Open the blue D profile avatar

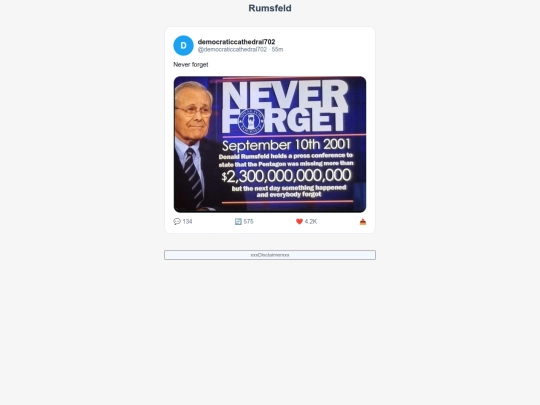pyautogui.click(x=183, y=45)
